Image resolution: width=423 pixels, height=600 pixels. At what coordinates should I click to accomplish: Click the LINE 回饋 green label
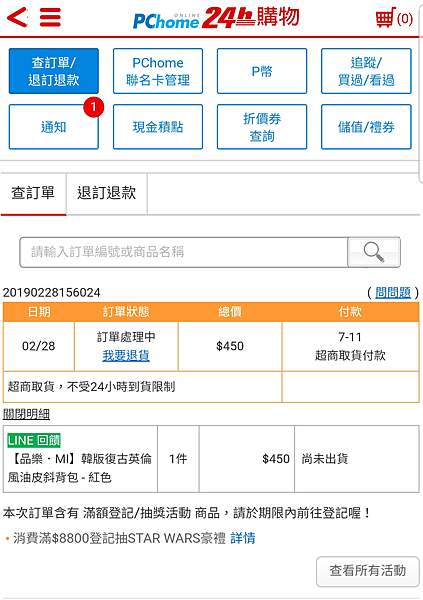pyautogui.click(x=34, y=440)
